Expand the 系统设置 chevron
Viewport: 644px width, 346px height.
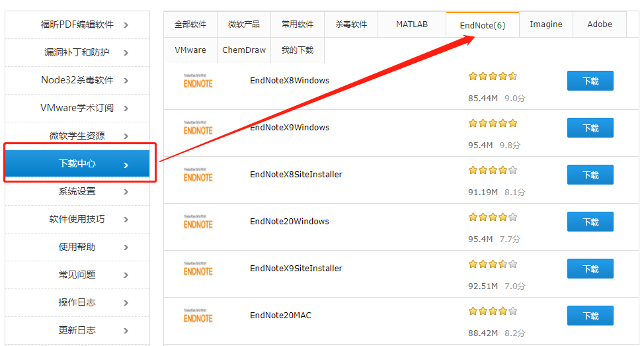pyautogui.click(x=126, y=192)
